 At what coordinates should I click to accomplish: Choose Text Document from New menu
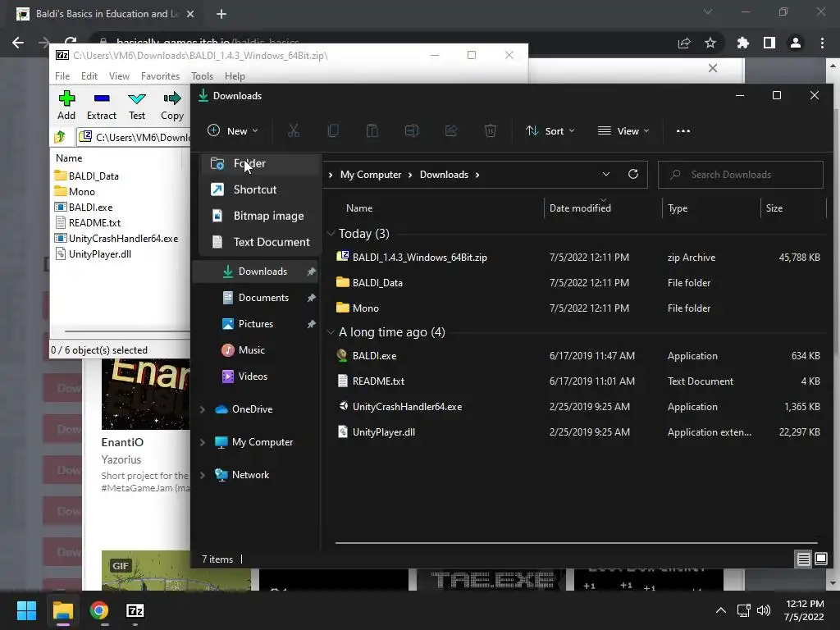coord(260,242)
